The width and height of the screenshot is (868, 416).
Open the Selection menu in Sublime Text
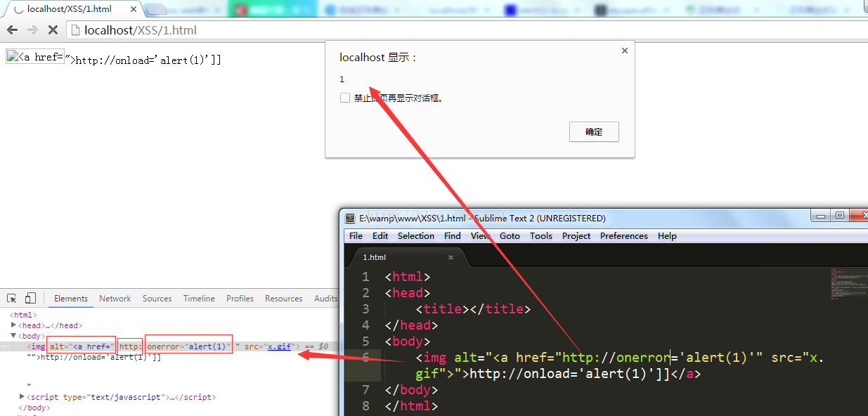[x=416, y=236]
